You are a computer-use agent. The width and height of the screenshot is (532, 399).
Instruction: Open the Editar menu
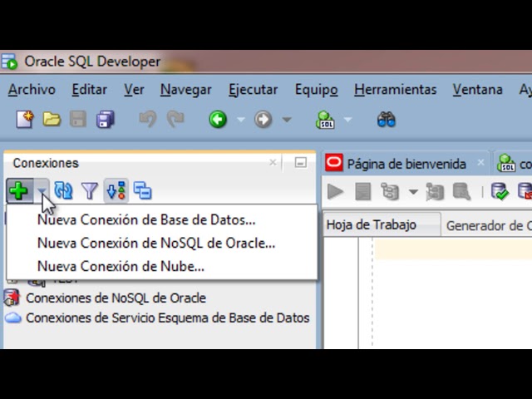pos(89,90)
